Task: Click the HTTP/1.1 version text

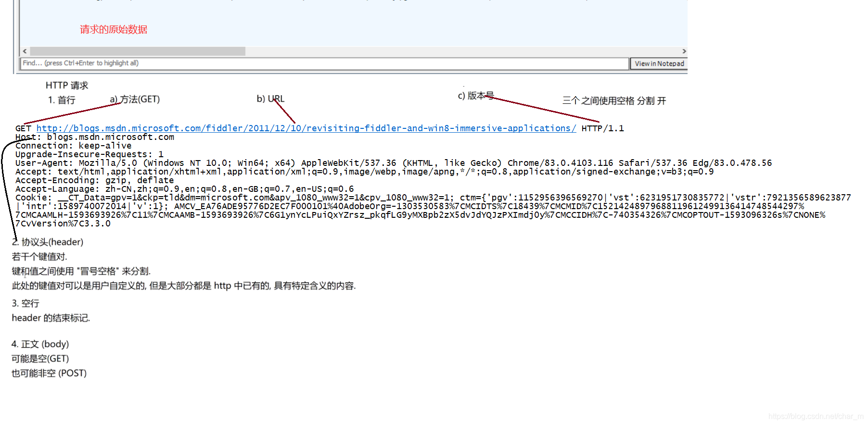Action: click(602, 128)
